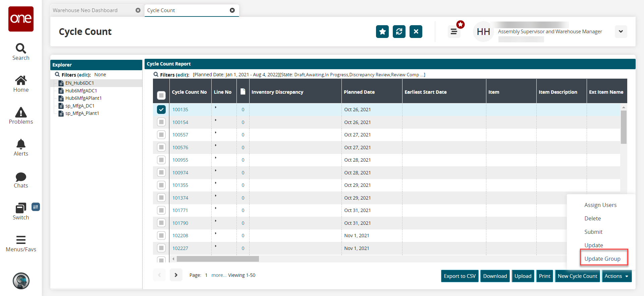644x296 pixels.
Task: Uncheck the checkbox for cycle count 100135
Action: pos(161,110)
